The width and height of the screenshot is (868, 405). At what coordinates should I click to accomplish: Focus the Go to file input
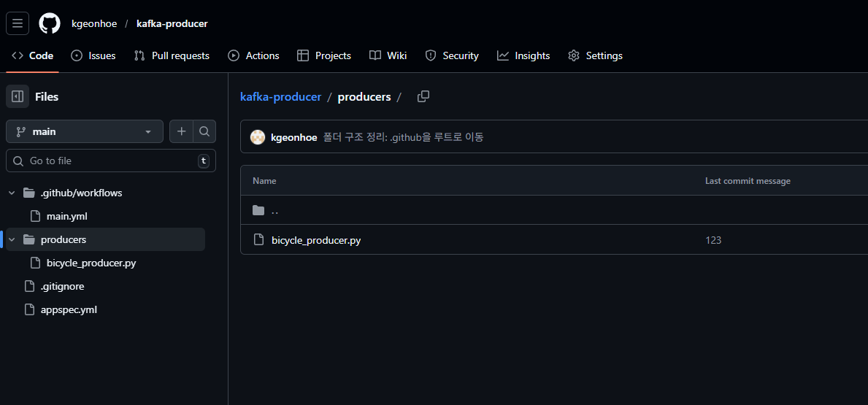[111, 161]
